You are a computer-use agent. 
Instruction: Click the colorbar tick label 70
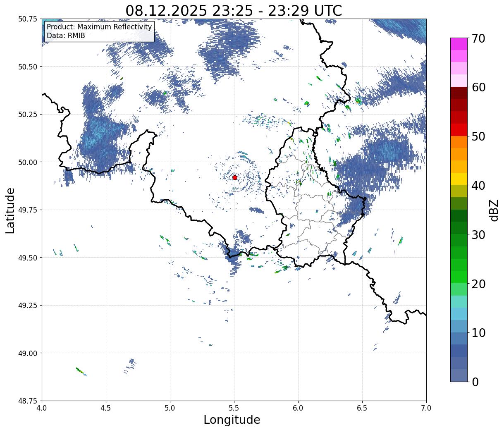click(x=478, y=38)
